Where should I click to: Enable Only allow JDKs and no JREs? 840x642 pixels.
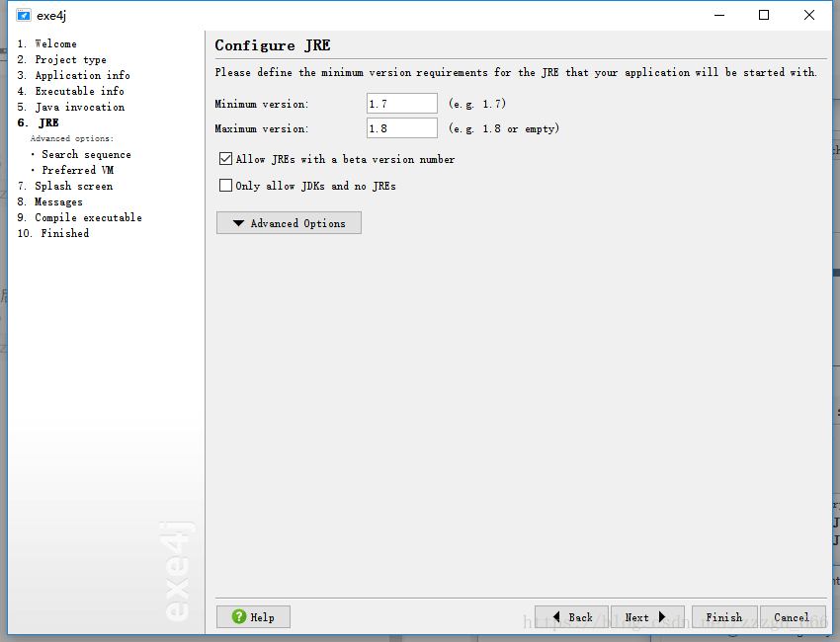(x=225, y=186)
